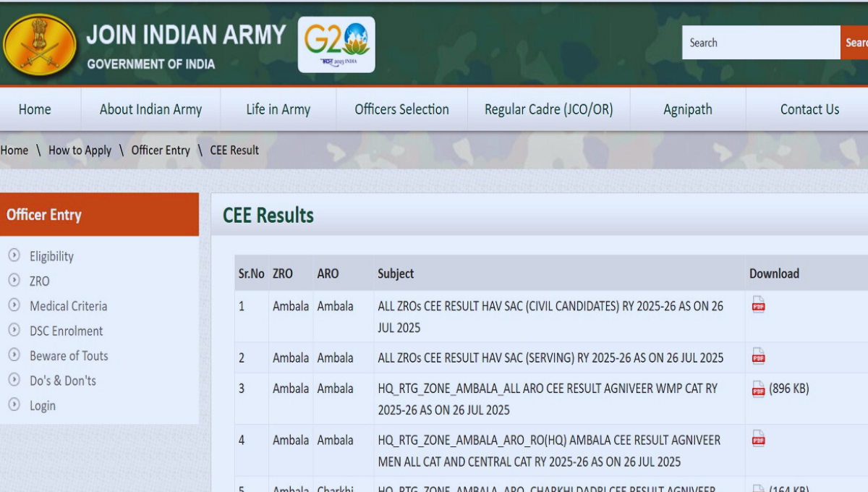Open Do's & Don'ts sidebar link
Screen dimensions: 868x492
point(62,381)
